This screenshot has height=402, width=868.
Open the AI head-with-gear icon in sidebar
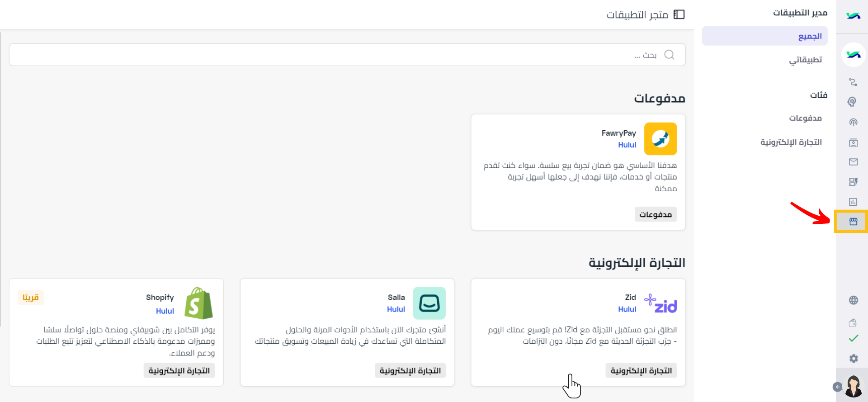tap(852, 102)
